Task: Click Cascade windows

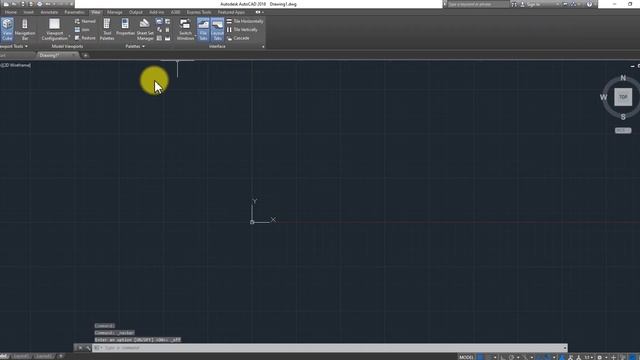Action: [x=238, y=38]
